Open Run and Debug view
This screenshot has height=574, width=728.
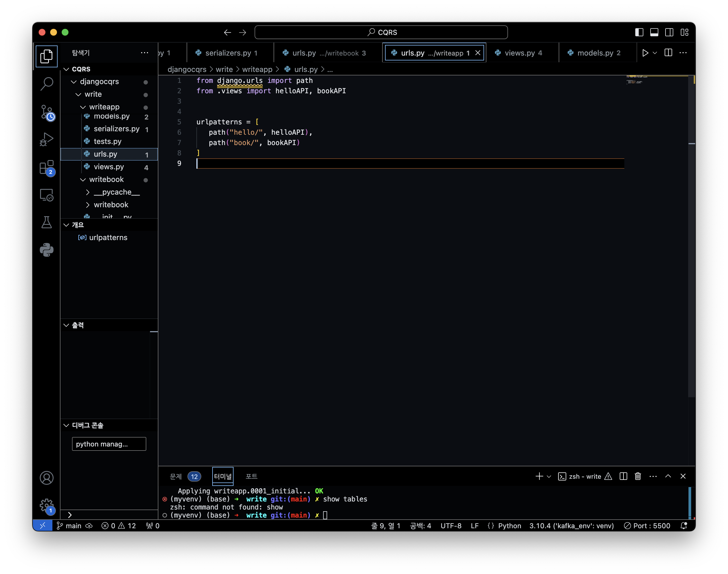pos(47,139)
